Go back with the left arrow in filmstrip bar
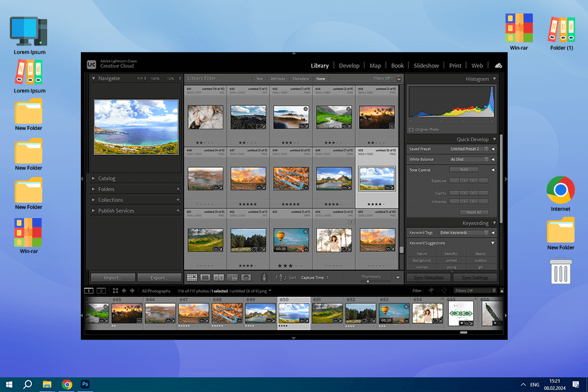Screen dimensions: 588x392 tap(124, 291)
